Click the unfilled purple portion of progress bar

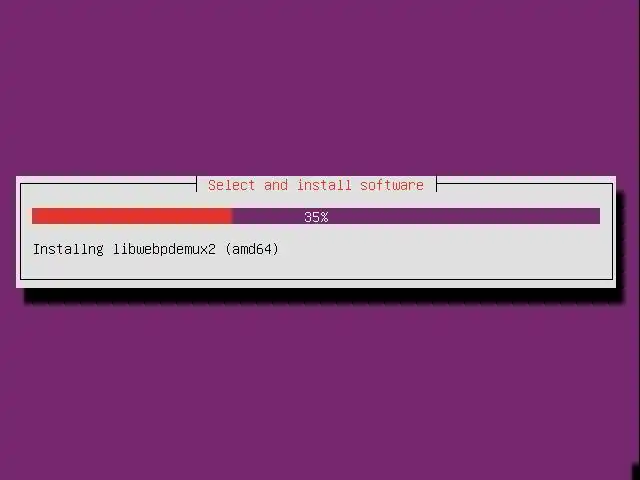coord(416,216)
